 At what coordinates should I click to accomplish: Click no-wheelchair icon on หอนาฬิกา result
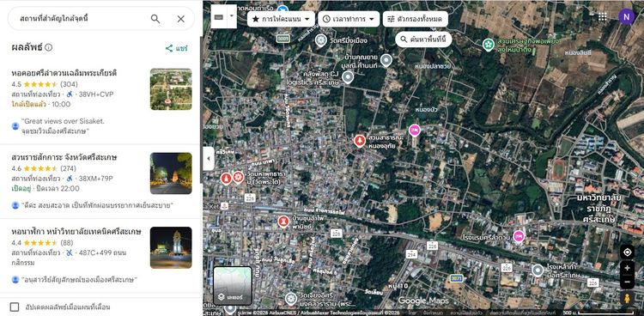[70, 252]
